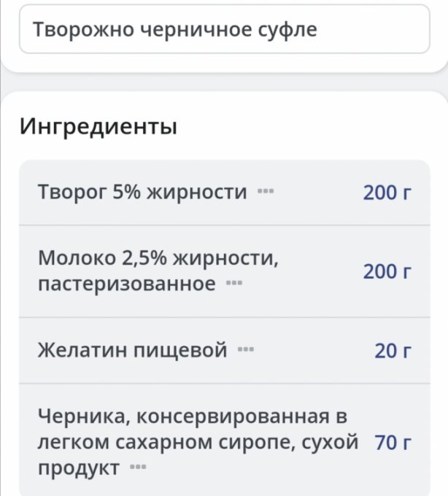This screenshot has width=448, height=496.
Task: Open options dots next to Молоко пастеризованное
Action: (233, 284)
